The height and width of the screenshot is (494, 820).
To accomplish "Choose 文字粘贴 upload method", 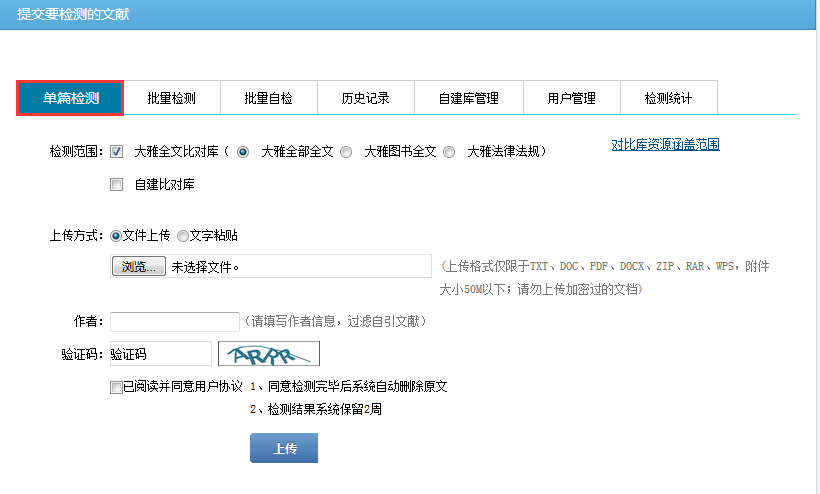I will tap(182, 236).
